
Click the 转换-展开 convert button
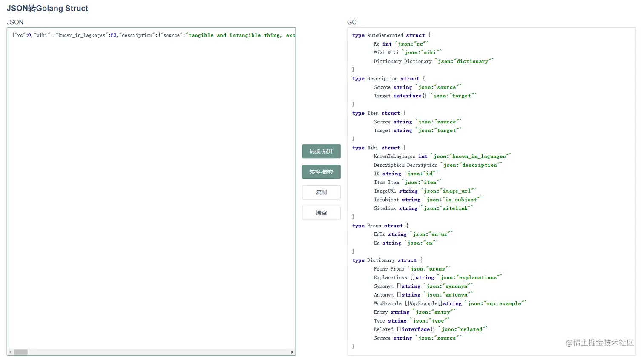321,151
